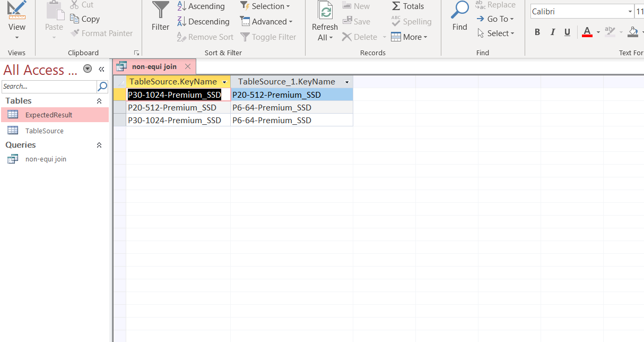Sort records Descending

pos(203,22)
